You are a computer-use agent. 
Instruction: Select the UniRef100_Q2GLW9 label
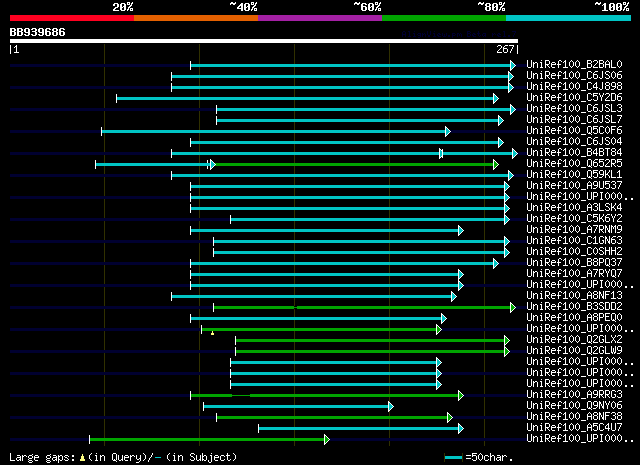[574, 351]
